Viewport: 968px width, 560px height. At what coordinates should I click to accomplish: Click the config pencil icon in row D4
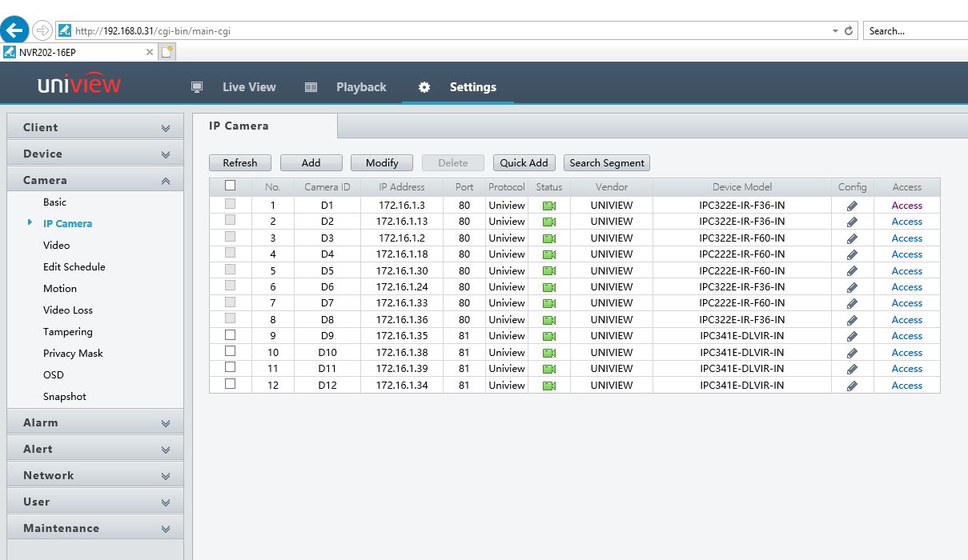(x=852, y=254)
